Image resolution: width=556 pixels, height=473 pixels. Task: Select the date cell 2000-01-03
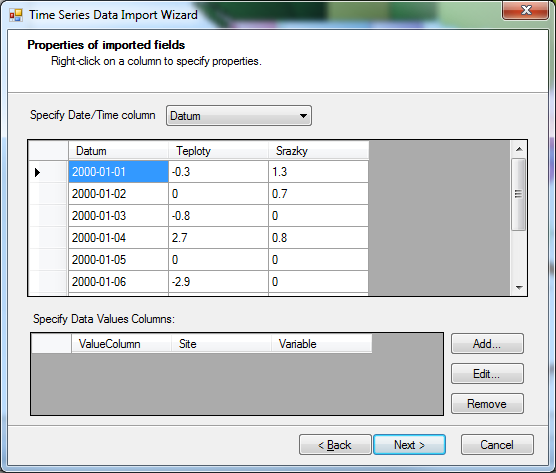(118, 216)
